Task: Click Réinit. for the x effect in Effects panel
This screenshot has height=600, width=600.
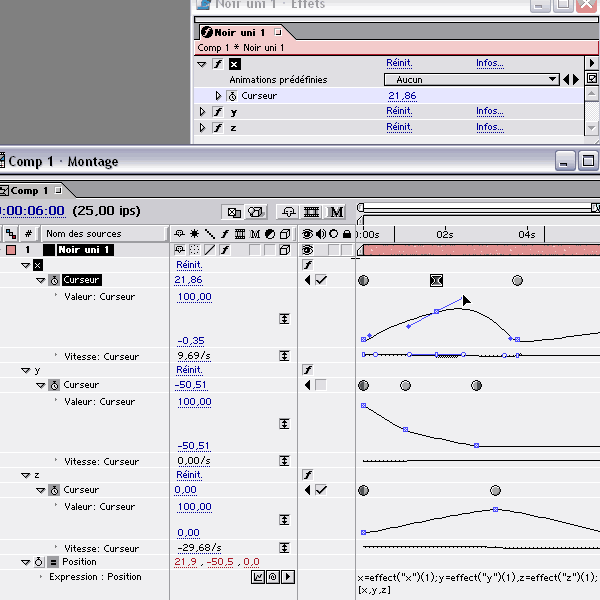Action: 399,63
